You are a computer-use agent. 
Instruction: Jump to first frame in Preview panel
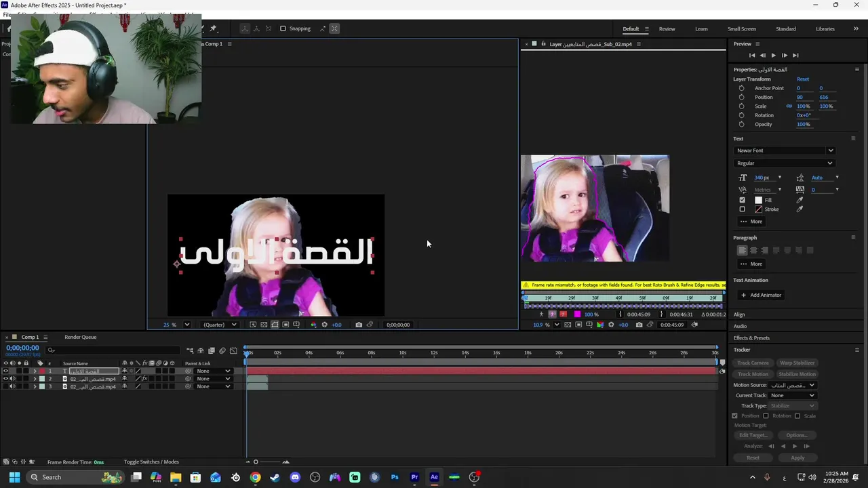(x=751, y=55)
